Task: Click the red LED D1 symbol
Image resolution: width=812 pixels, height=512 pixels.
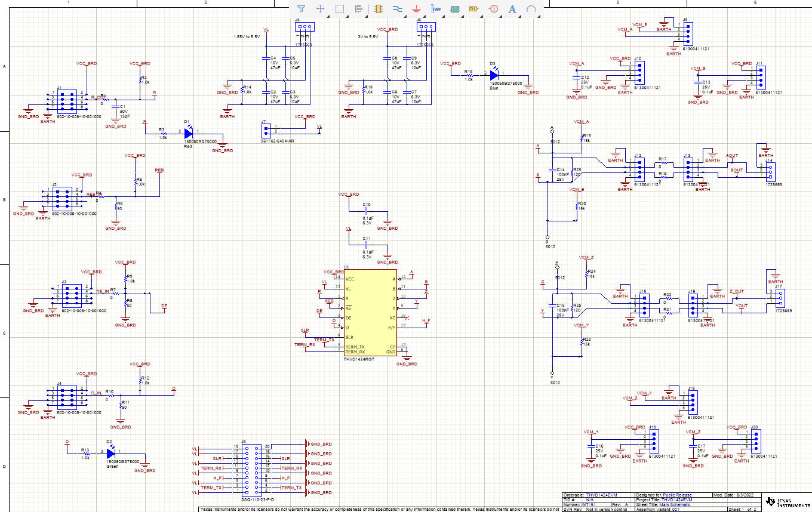Action: (188, 134)
